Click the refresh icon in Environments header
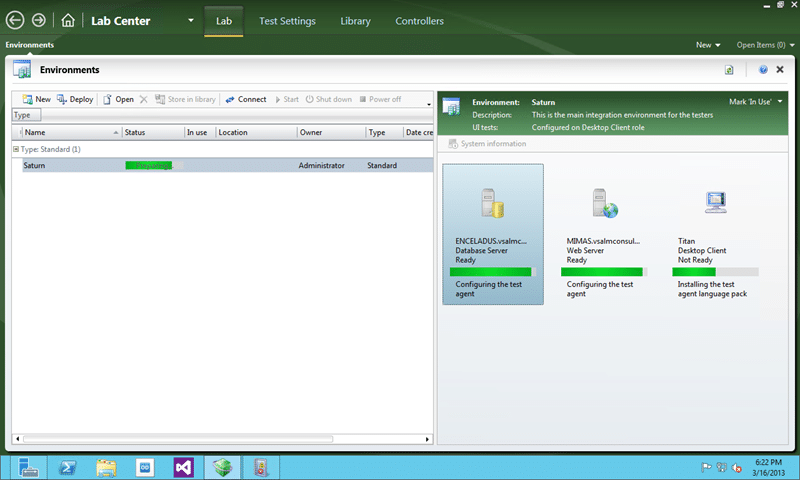The image size is (800, 480). point(729,70)
